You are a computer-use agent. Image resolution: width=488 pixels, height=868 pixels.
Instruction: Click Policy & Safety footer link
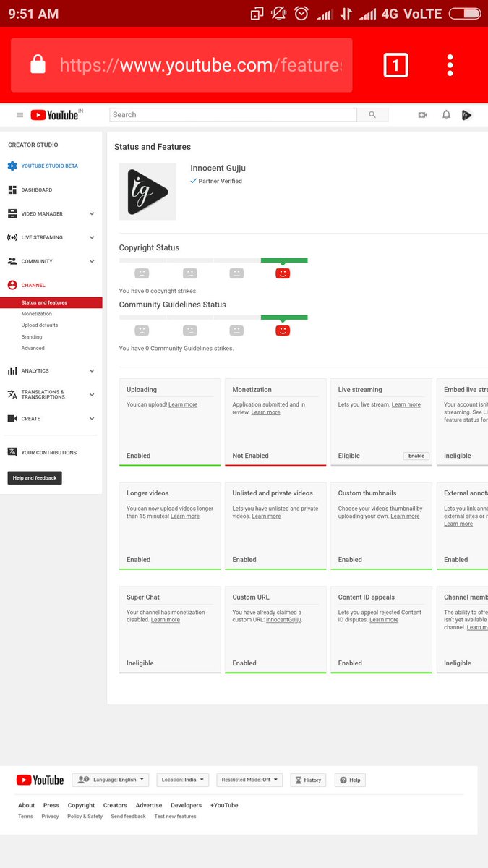pyautogui.click(x=85, y=816)
